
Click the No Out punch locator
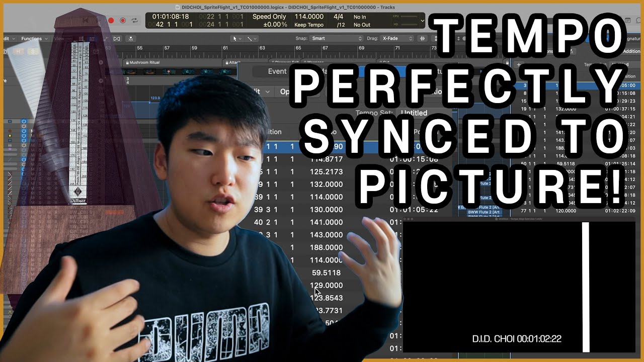362,25
